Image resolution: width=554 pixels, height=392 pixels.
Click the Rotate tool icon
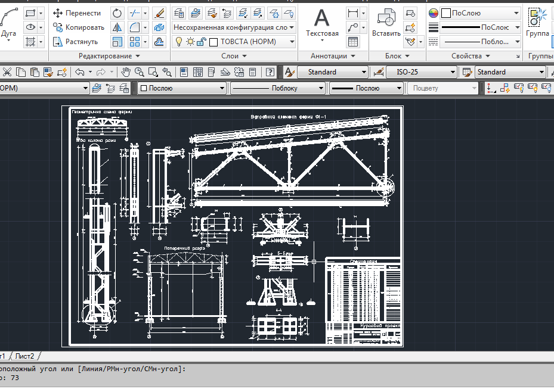pyautogui.click(x=117, y=14)
